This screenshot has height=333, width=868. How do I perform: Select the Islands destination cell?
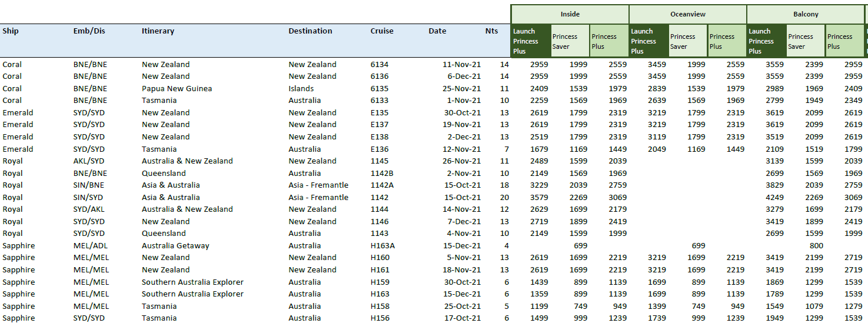click(301, 89)
